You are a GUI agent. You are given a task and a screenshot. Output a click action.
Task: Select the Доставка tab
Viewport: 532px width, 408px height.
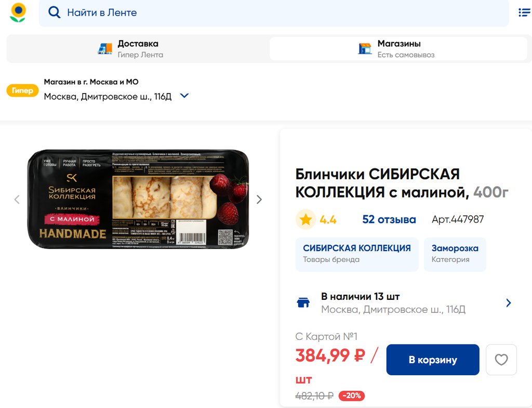click(x=138, y=49)
